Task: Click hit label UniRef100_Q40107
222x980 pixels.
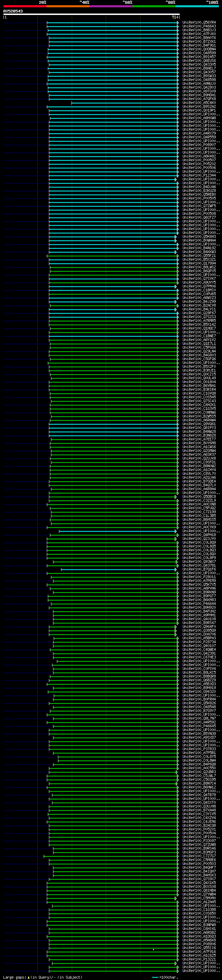Action: click(x=199, y=646)
